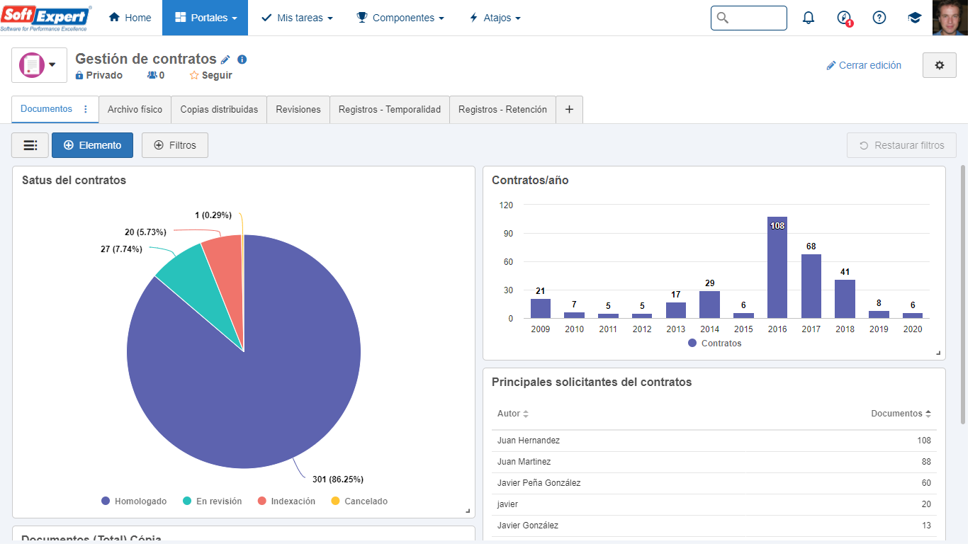Toggle Contratos series in bar chart legend

tap(715, 343)
